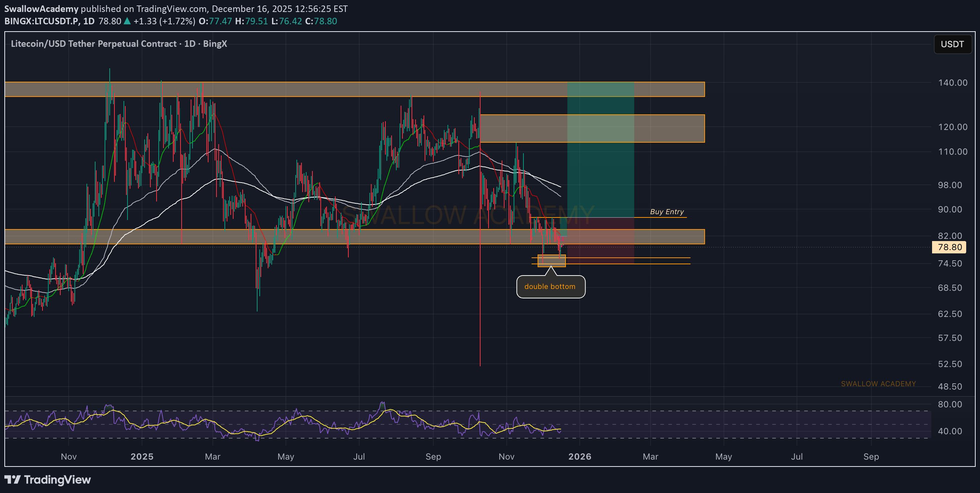Click the green up-arrow price change icon

tap(127, 21)
